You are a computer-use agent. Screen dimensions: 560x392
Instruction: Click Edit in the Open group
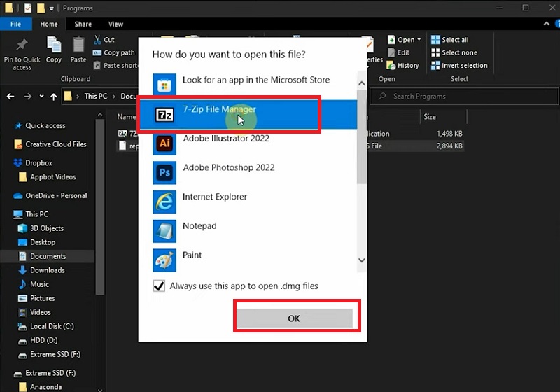click(x=399, y=52)
